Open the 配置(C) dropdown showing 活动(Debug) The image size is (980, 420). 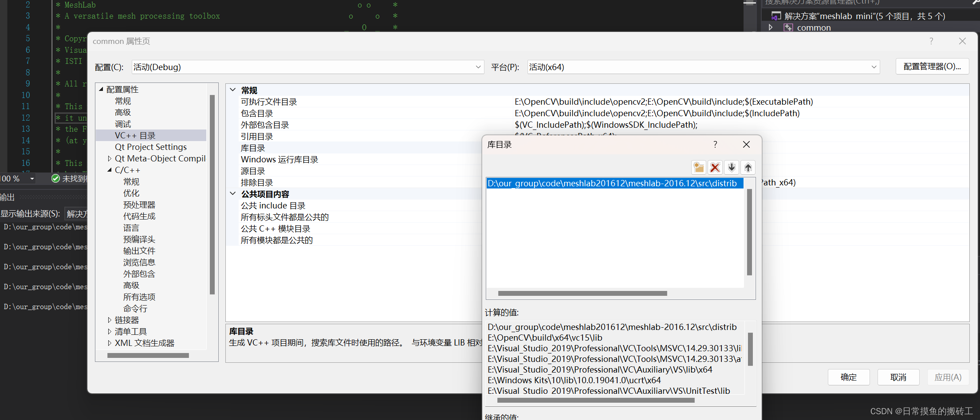point(478,67)
